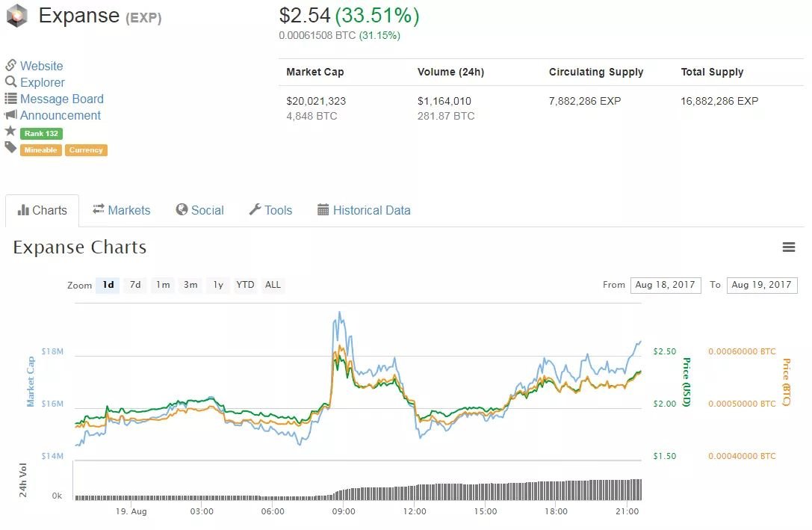Click the star icon beside Rank 132

pyautogui.click(x=10, y=131)
